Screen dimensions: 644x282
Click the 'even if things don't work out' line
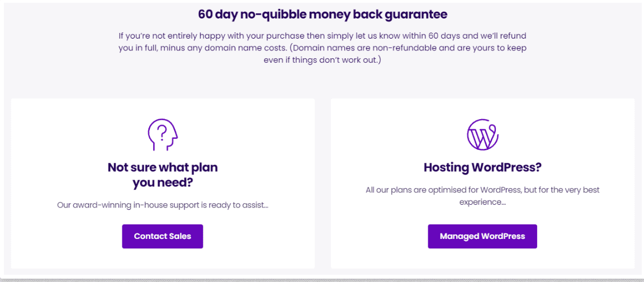pyautogui.click(x=323, y=60)
